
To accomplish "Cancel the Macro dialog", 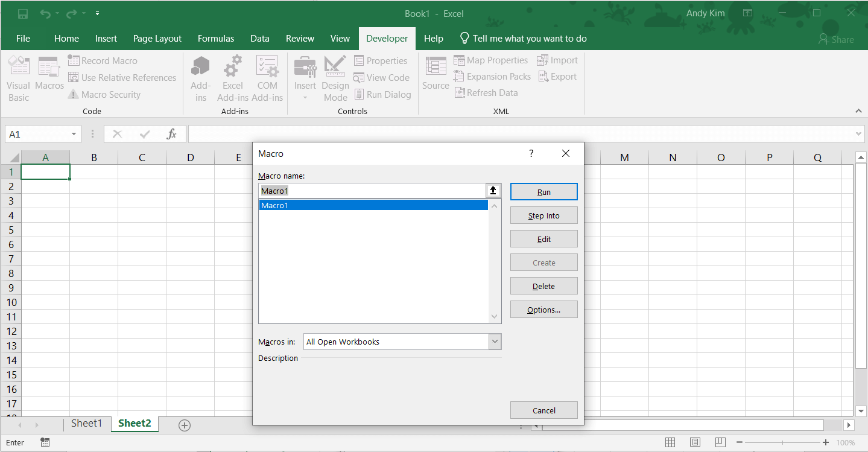I will 544,410.
